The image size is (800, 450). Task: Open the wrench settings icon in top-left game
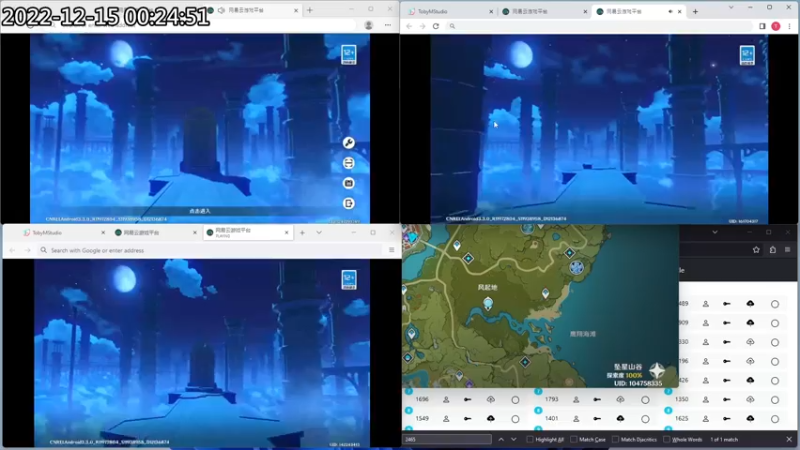point(348,143)
